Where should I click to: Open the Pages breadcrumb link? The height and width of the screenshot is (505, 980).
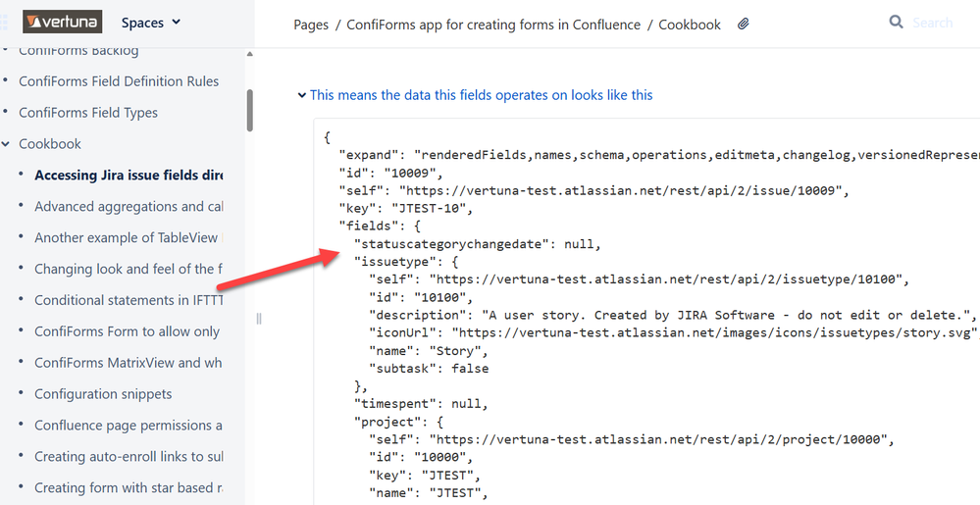311,25
